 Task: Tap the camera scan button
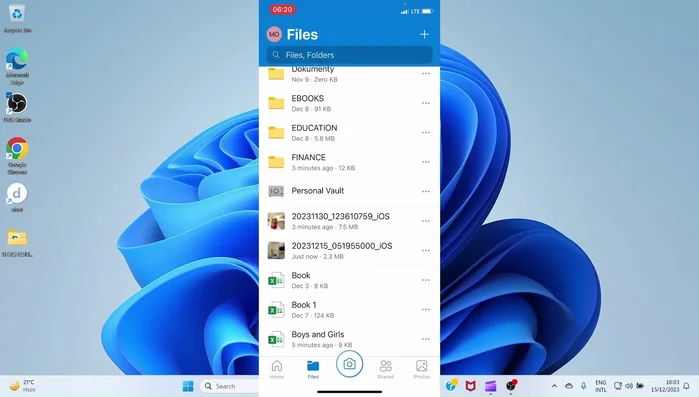click(350, 364)
